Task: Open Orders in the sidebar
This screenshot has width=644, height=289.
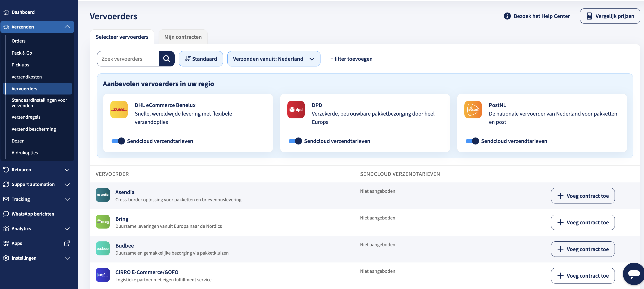Action: [18, 41]
